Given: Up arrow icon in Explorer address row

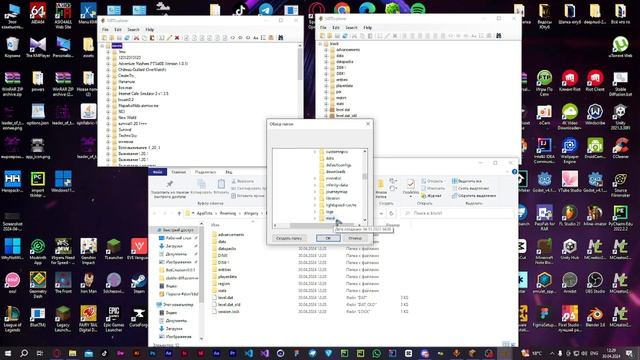Looking at the screenshot, I should (x=179, y=213).
